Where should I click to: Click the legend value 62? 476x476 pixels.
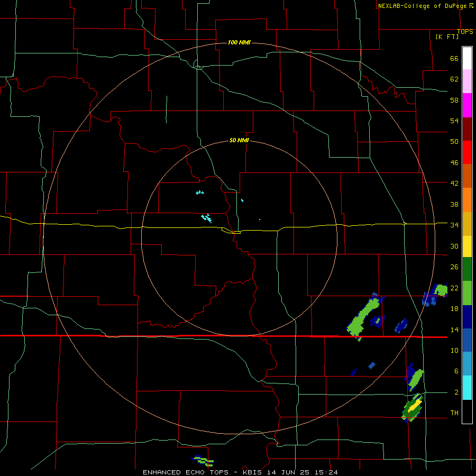(454, 79)
